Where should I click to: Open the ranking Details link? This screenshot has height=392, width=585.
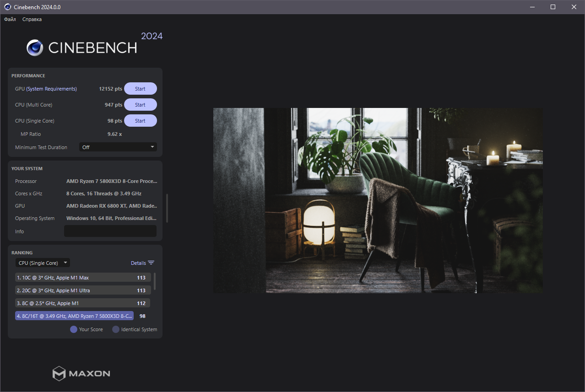(138, 263)
